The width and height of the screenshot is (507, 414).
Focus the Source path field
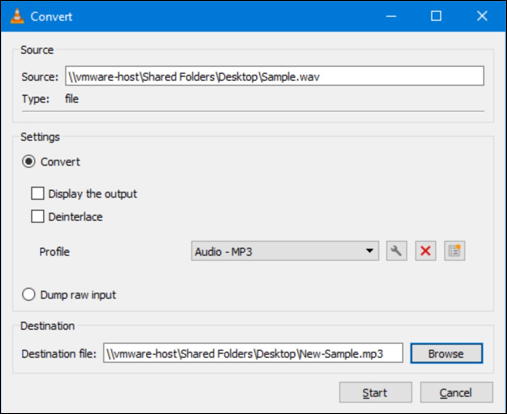[274, 76]
